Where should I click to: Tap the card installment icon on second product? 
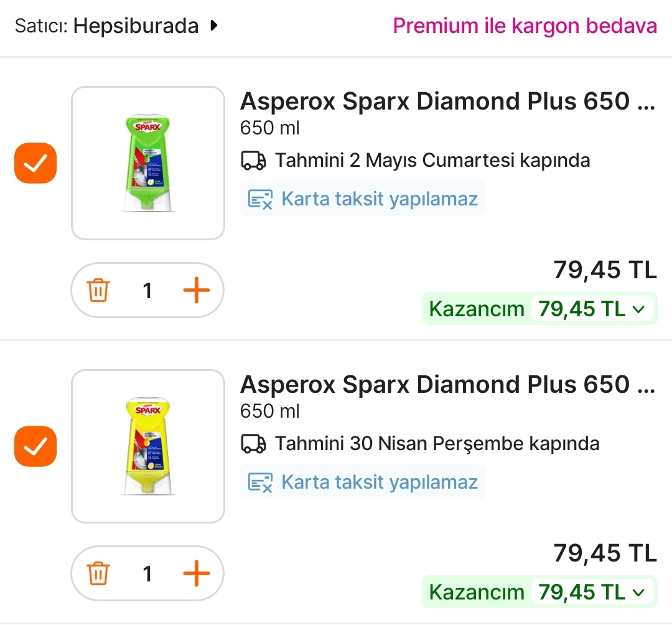(260, 482)
